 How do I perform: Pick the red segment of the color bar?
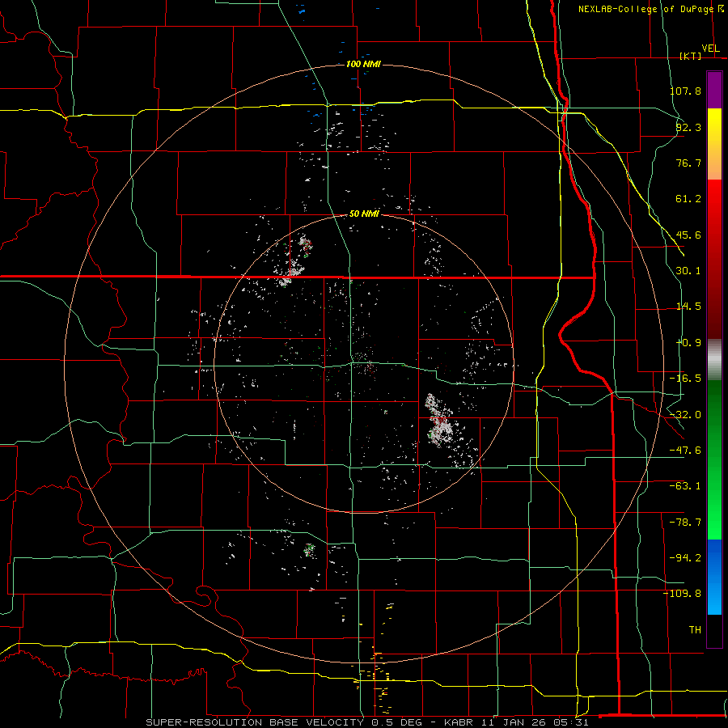coord(714,259)
